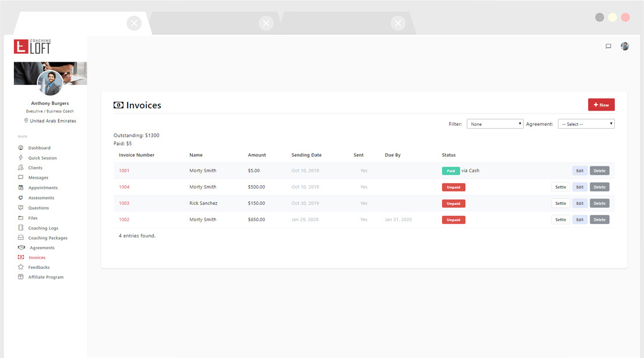
Task: Expand the Agreement selection dropdown
Action: (586, 123)
